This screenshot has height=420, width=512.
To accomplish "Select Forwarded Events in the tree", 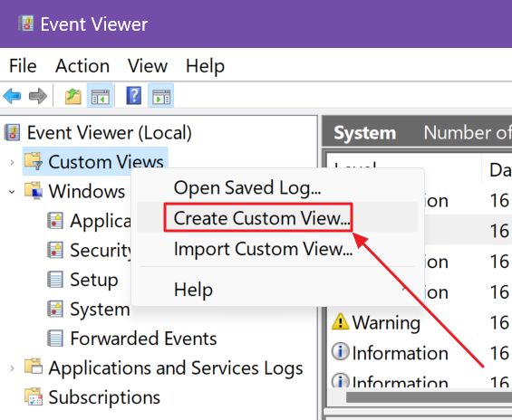I will tap(143, 339).
